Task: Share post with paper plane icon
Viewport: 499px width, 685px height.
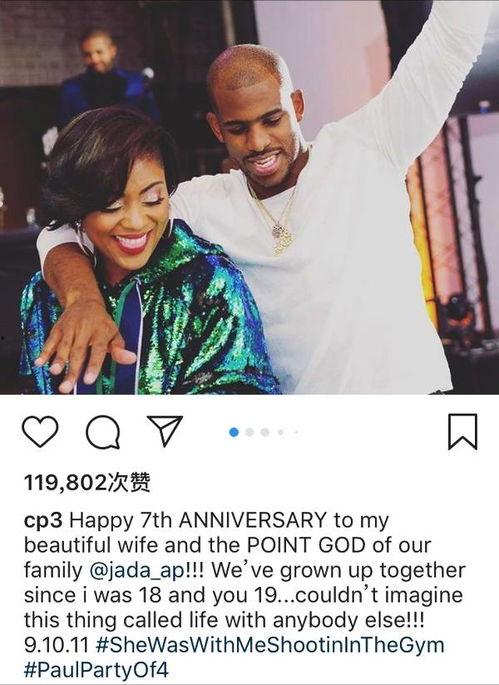Action: coord(165,430)
